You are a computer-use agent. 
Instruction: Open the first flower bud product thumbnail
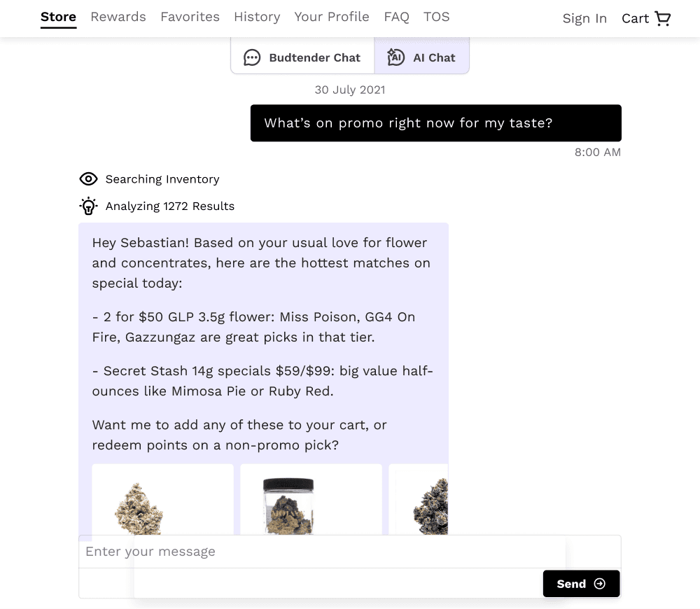click(x=162, y=499)
